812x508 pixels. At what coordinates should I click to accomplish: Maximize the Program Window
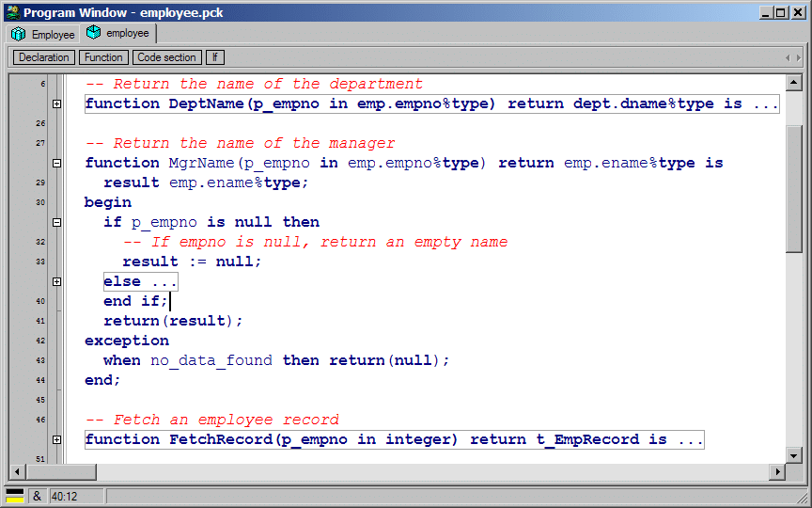pos(781,13)
